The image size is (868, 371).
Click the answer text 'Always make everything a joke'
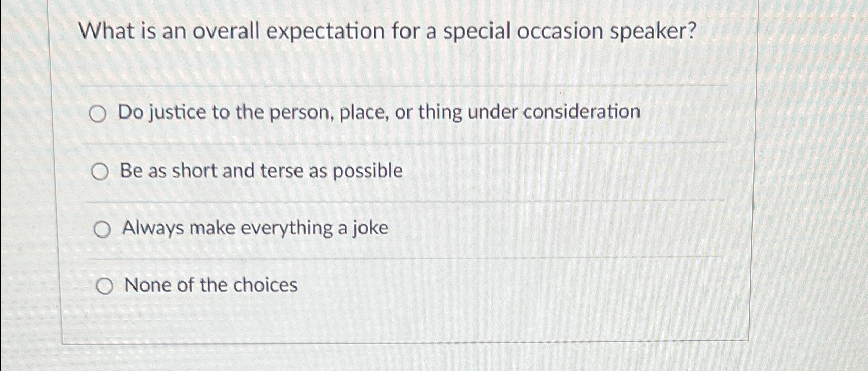[255, 228]
